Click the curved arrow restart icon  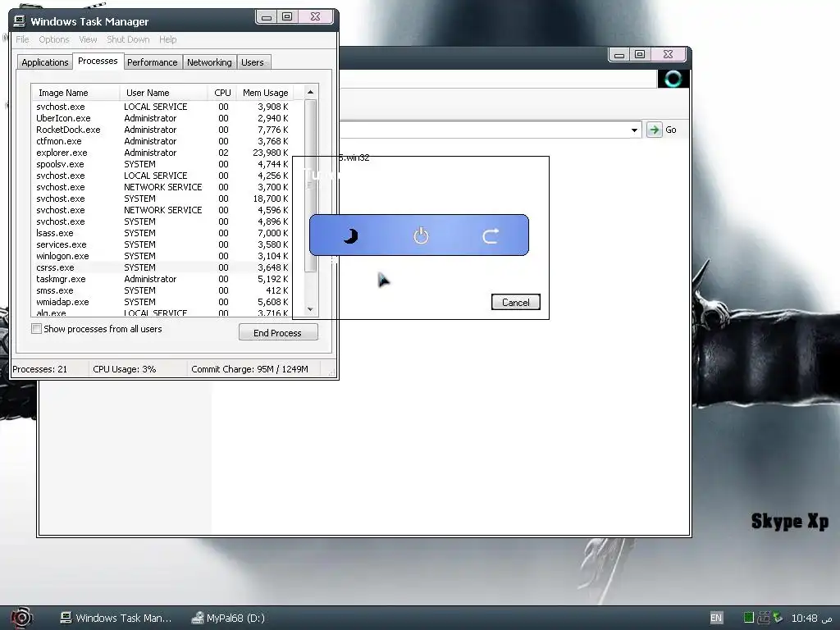pyautogui.click(x=491, y=235)
